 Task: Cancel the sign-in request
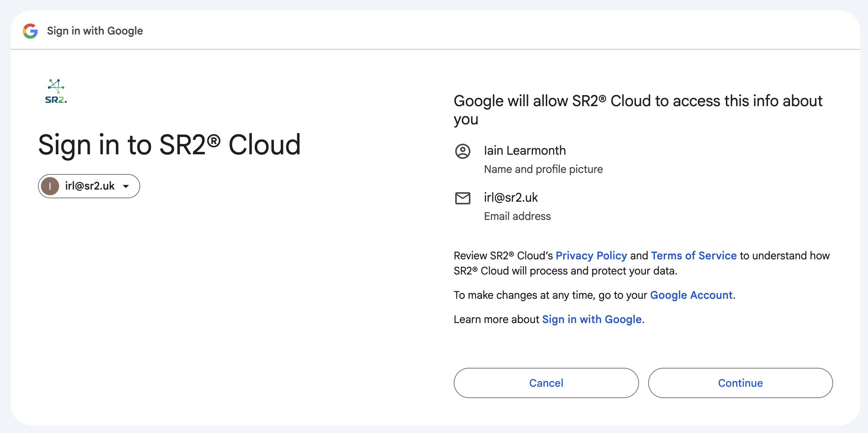click(x=546, y=383)
